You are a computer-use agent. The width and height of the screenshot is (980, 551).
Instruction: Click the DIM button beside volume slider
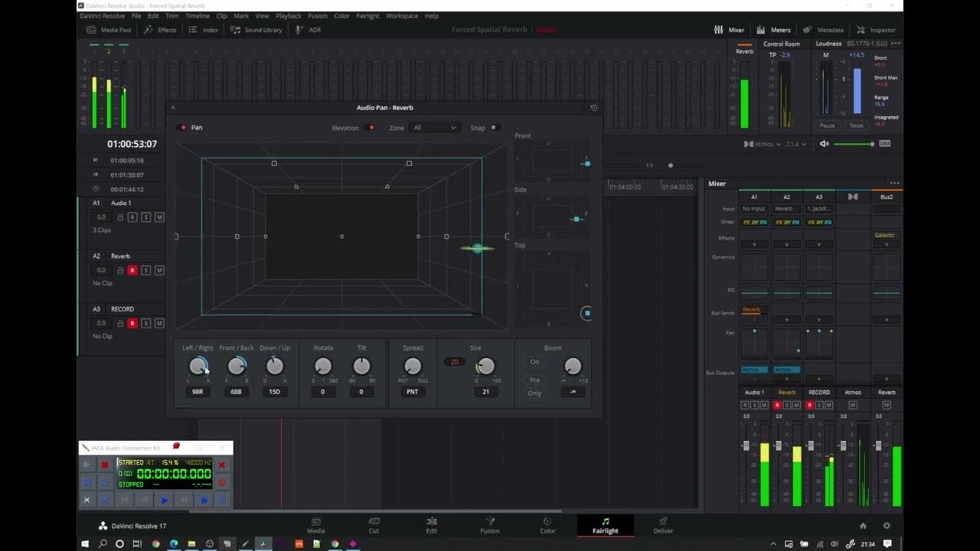pyautogui.click(x=884, y=144)
